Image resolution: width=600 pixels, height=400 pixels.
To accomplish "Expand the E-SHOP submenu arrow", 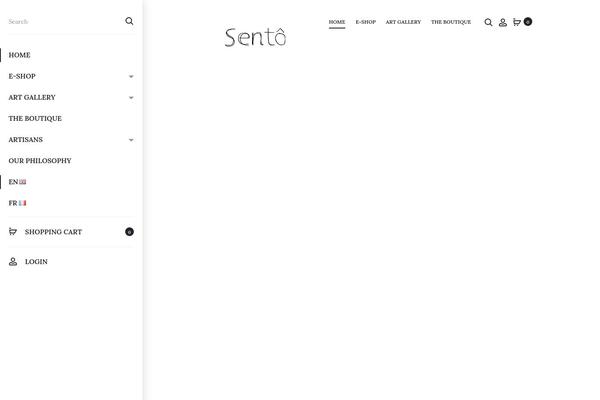I will point(131,76).
